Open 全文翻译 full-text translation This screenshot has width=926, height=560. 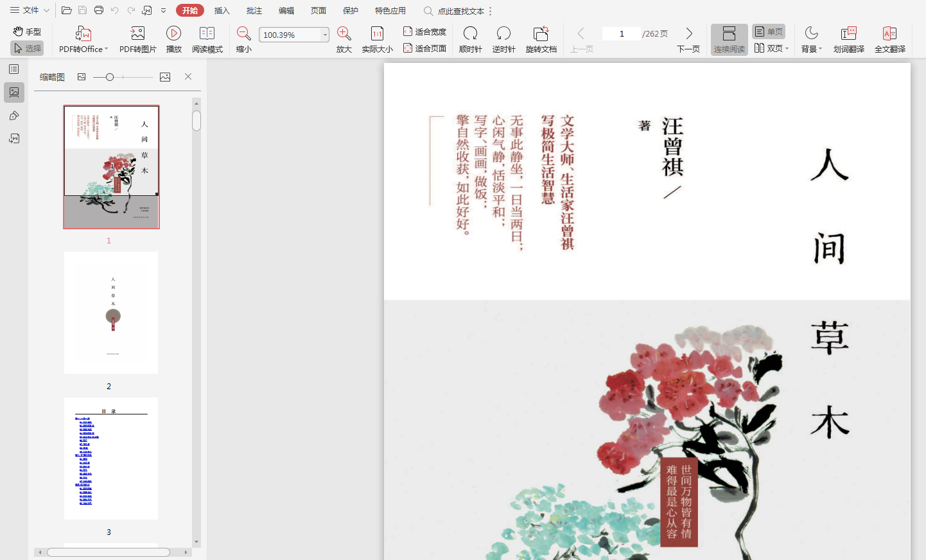click(889, 33)
